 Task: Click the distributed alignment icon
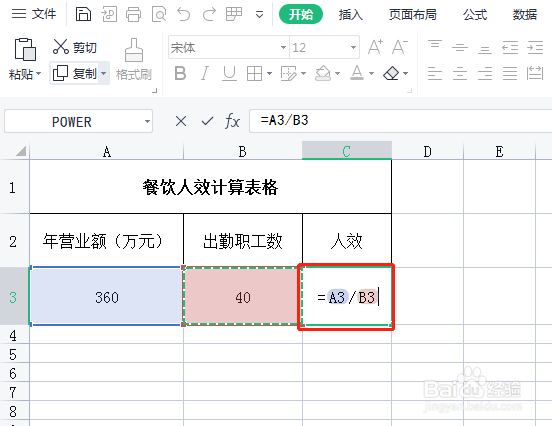(x=535, y=73)
